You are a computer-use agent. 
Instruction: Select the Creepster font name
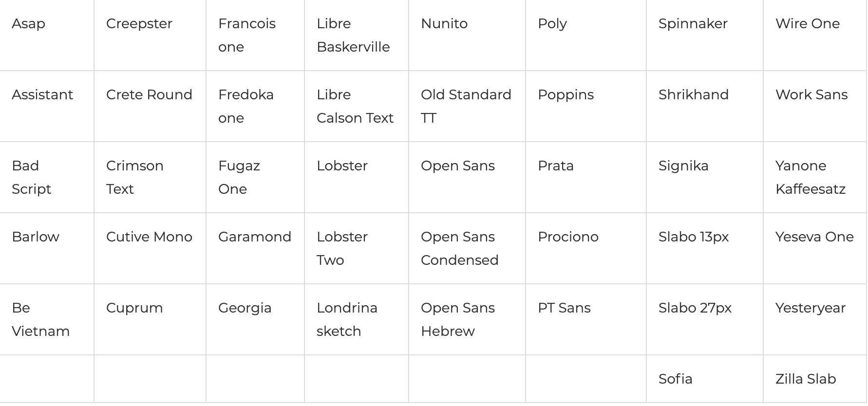(x=139, y=24)
